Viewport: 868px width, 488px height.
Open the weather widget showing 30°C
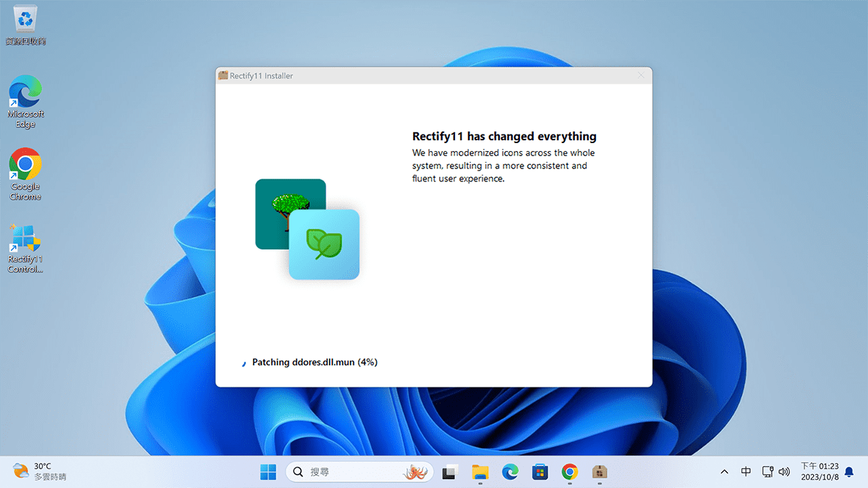40,472
